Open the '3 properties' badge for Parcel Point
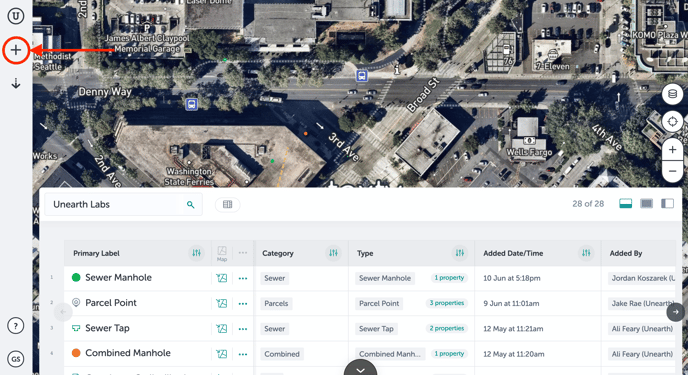 [x=446, y=303]
